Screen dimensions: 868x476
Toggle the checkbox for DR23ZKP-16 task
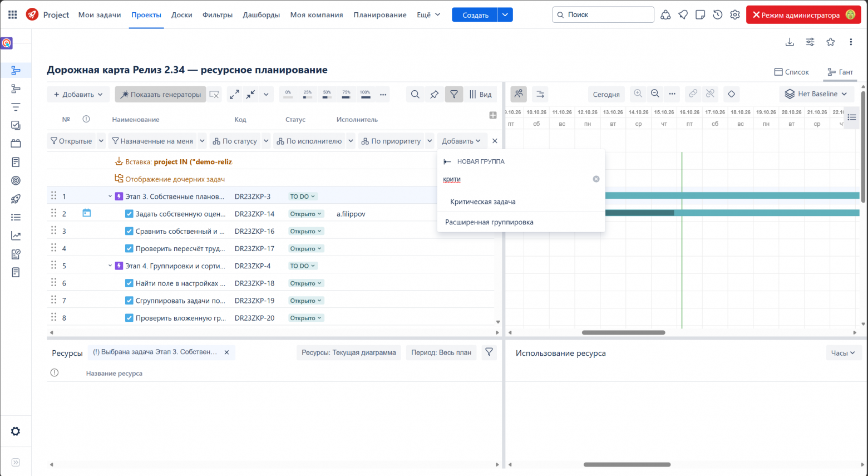(129, 231)
